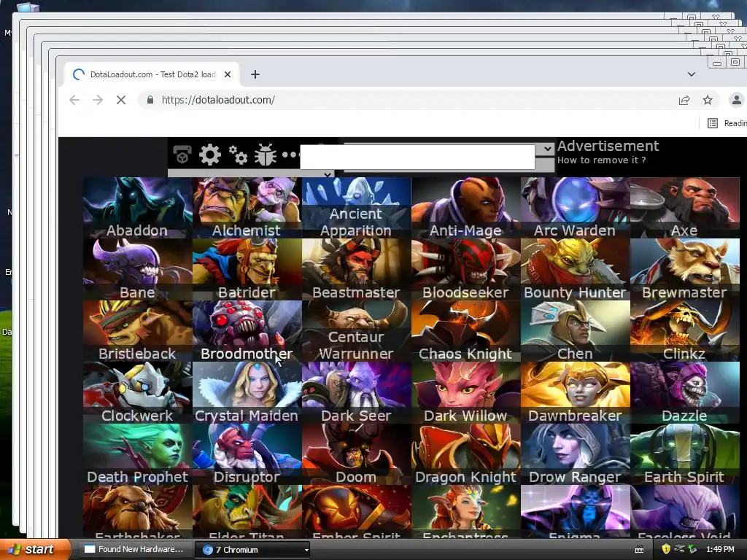Select the Bane hero

click(137, 269)
